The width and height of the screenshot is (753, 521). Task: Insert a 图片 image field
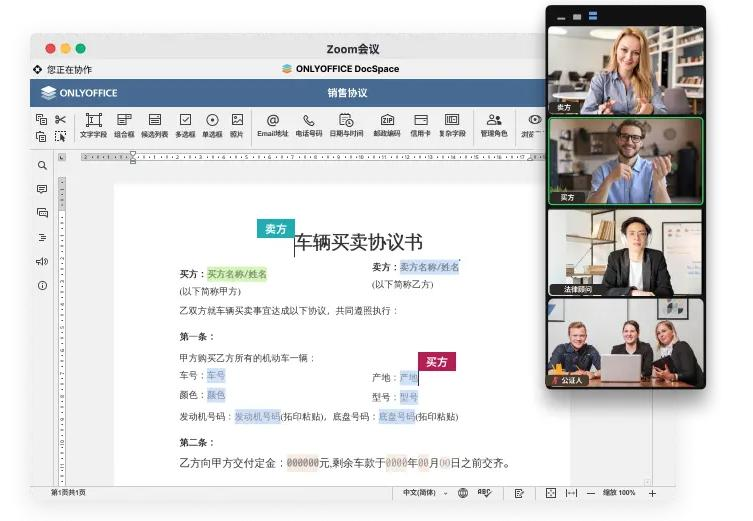coord(237,125)
